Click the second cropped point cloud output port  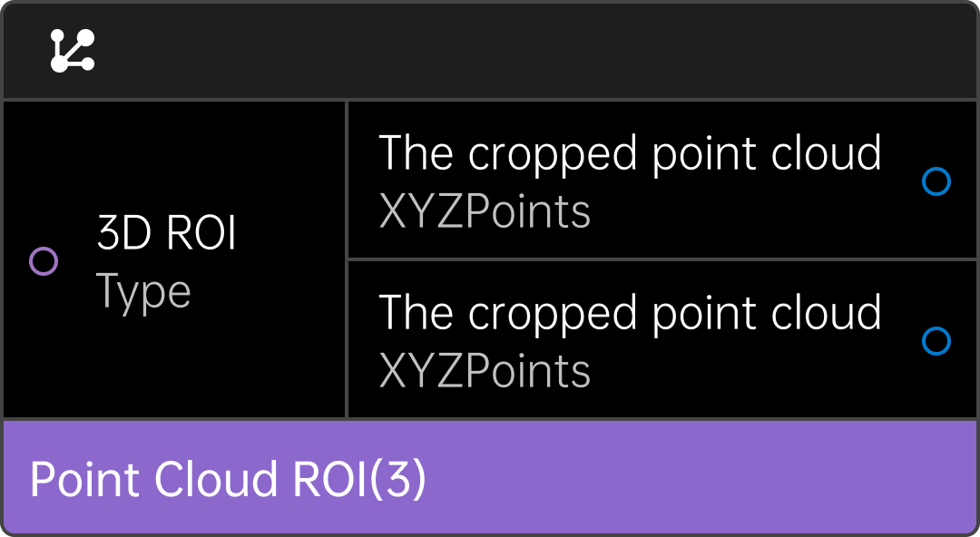pyautogui.click(x=936, y=341)
